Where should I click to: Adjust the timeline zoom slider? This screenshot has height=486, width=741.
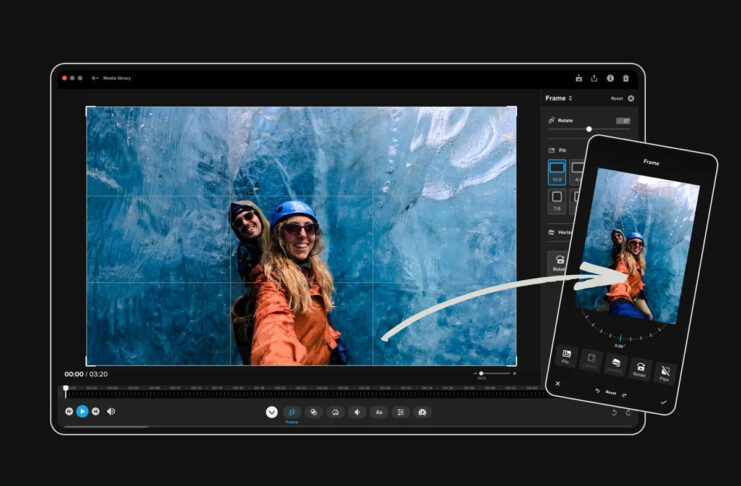(481, 373)
